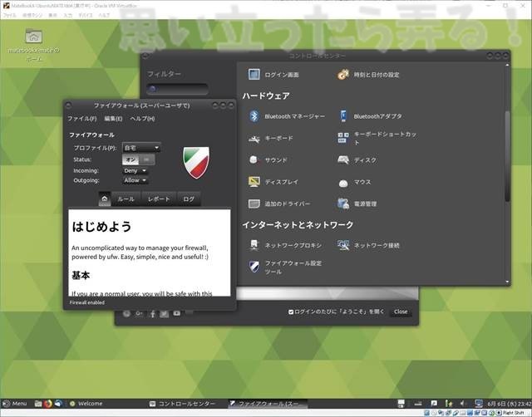
Task: Open the ヘルプ(H) menu in firewall
Action: [142, 119]
